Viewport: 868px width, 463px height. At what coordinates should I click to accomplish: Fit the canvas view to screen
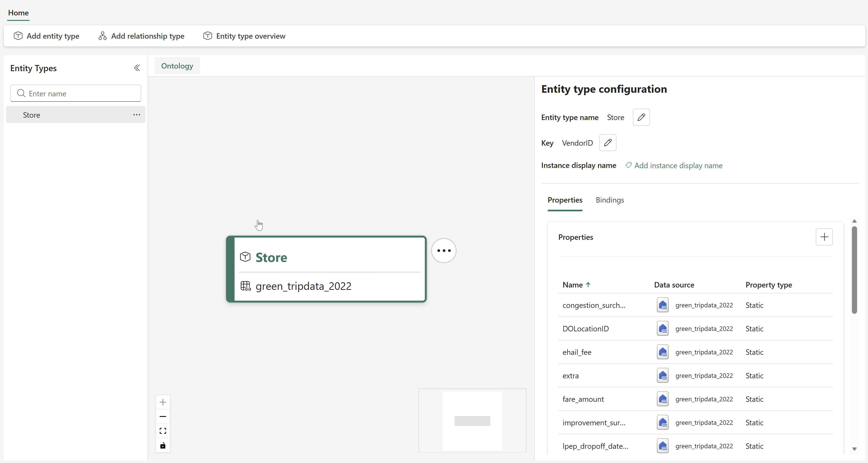pos(163,431)
